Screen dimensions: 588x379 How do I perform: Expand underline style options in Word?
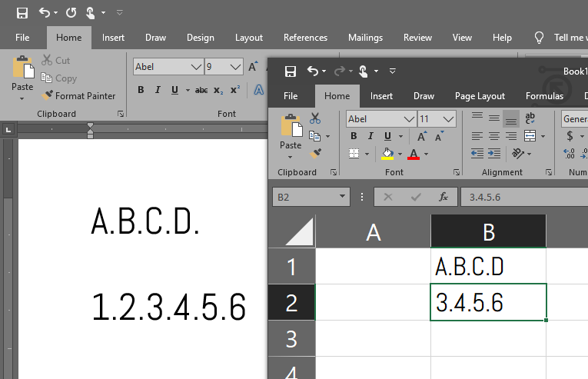click(188, 91)
